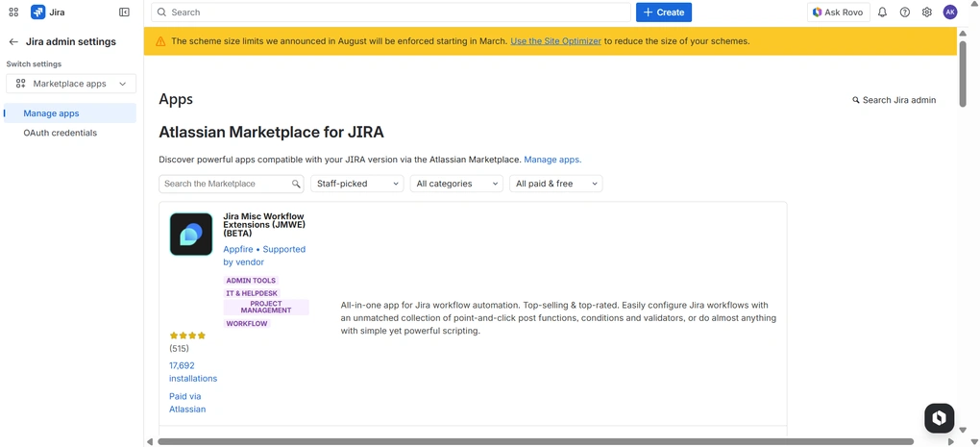Open the AK profile avatar
The image size is (980, 447).
point(950,12)
